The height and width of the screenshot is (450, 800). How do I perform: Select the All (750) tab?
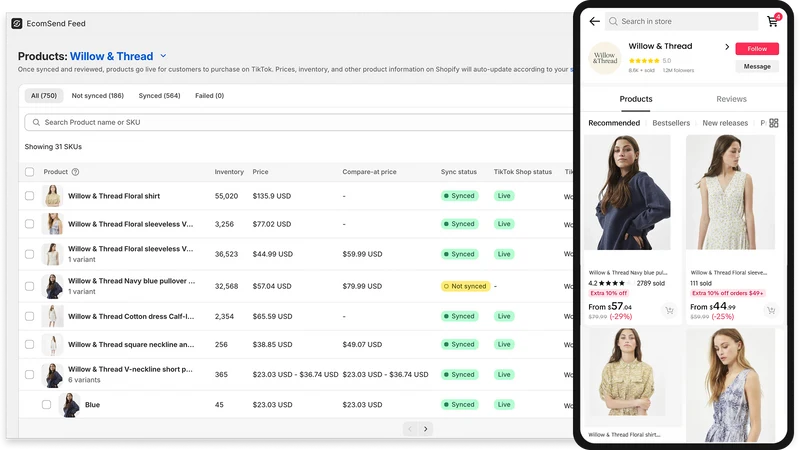[x=44, y=95]
